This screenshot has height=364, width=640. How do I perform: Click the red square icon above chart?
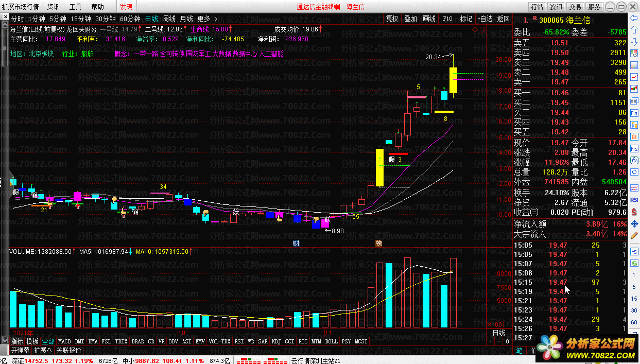click(x=482, y=29)
